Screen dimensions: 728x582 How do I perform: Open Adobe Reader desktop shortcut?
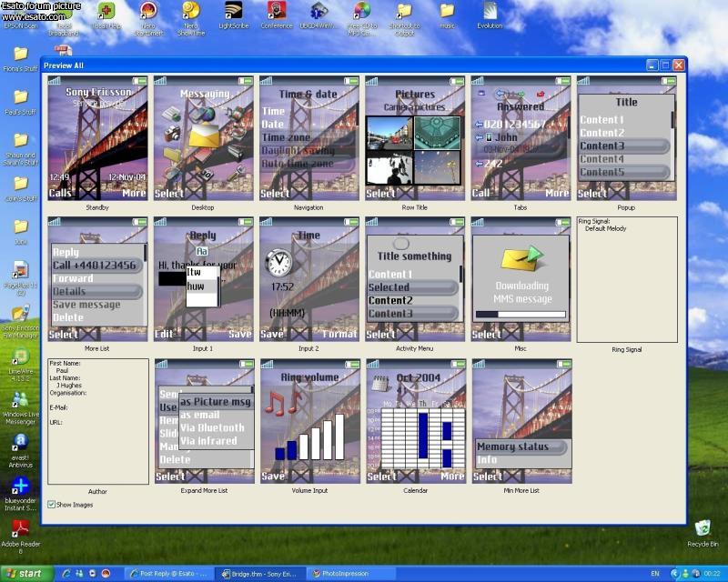point(19,529)
